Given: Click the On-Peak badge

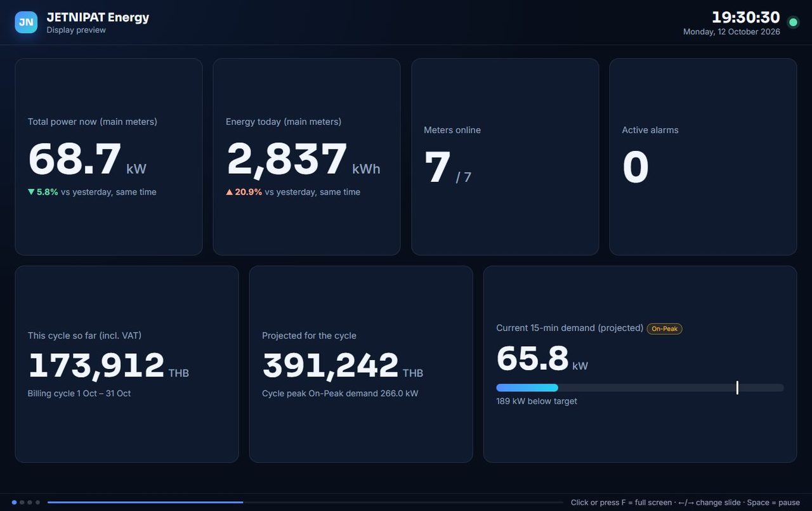Looking at the screenshot, I should [664, 328].
